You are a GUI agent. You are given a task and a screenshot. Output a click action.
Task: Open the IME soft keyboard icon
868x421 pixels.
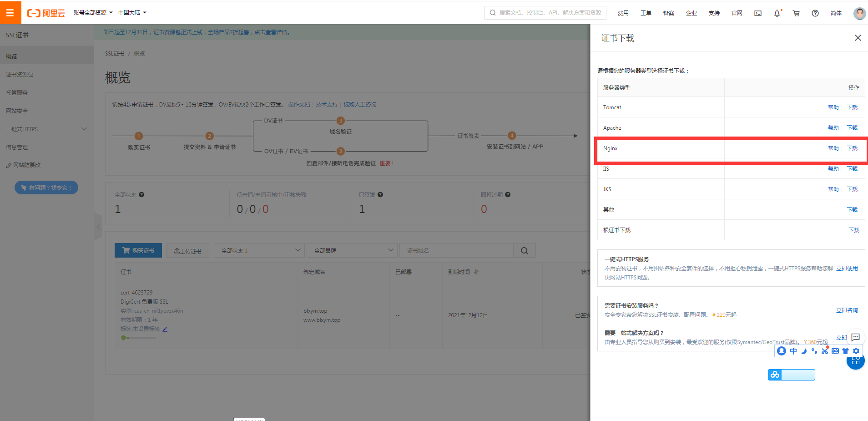click(x=835, y=351)
